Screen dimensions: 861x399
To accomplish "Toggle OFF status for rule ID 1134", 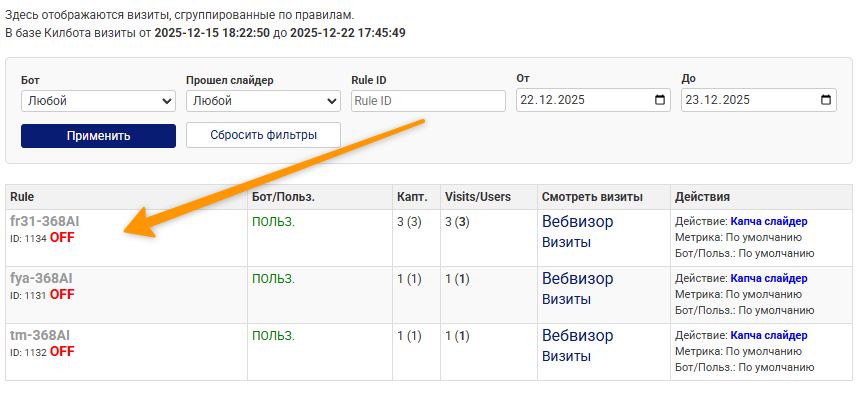I will point(62,238).
